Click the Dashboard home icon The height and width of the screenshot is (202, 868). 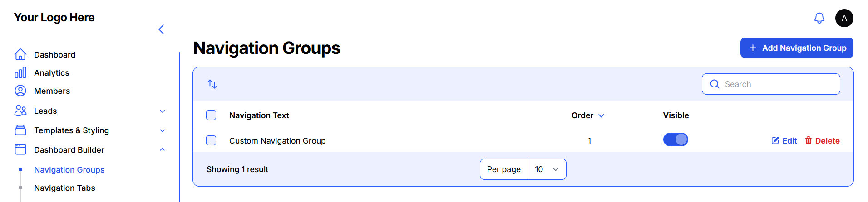(x=20, y=54)
